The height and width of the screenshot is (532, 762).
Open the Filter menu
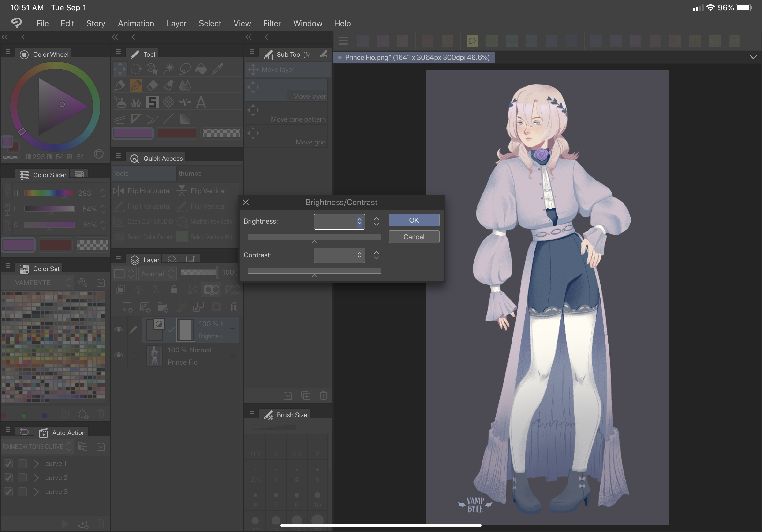(272, 23)
